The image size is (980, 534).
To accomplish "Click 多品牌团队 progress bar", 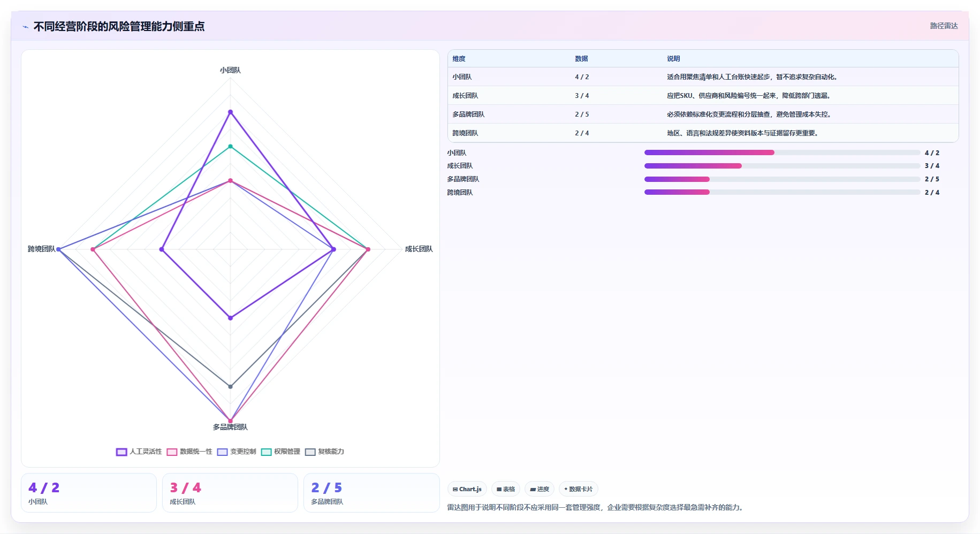I will pyautogui.click(x=782, y=179).
